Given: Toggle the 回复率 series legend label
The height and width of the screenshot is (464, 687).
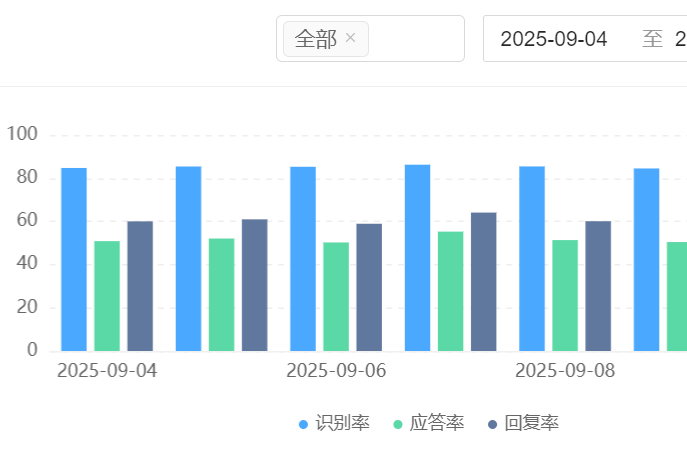Looking at the screenshot, I should (x=532, y=423).
